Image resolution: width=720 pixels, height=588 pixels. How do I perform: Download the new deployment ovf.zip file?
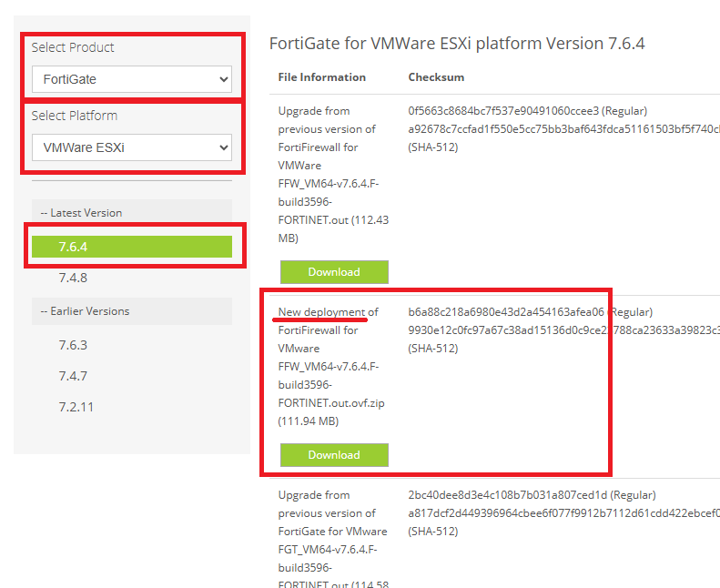(x=334, y=455)
